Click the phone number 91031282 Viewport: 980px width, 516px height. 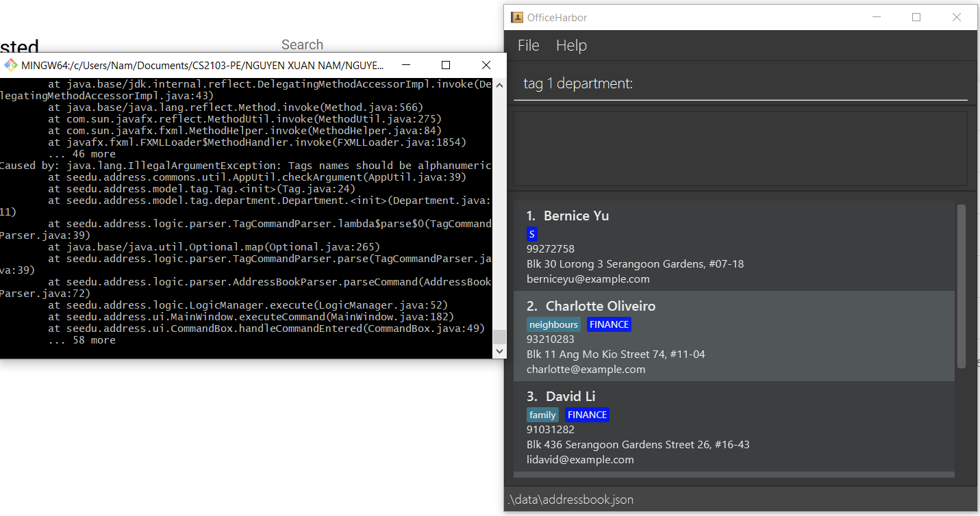pyautogui.click(x=551, y=429)
